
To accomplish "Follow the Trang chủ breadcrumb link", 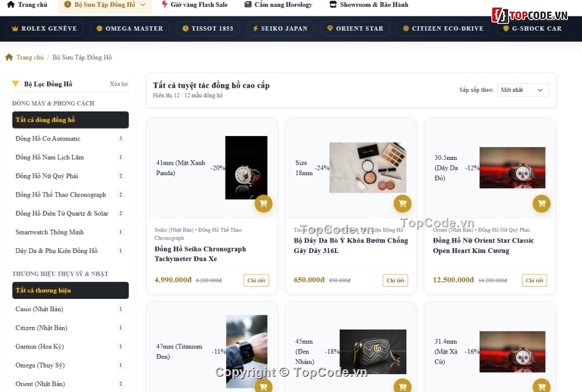I will coord(30,57).
